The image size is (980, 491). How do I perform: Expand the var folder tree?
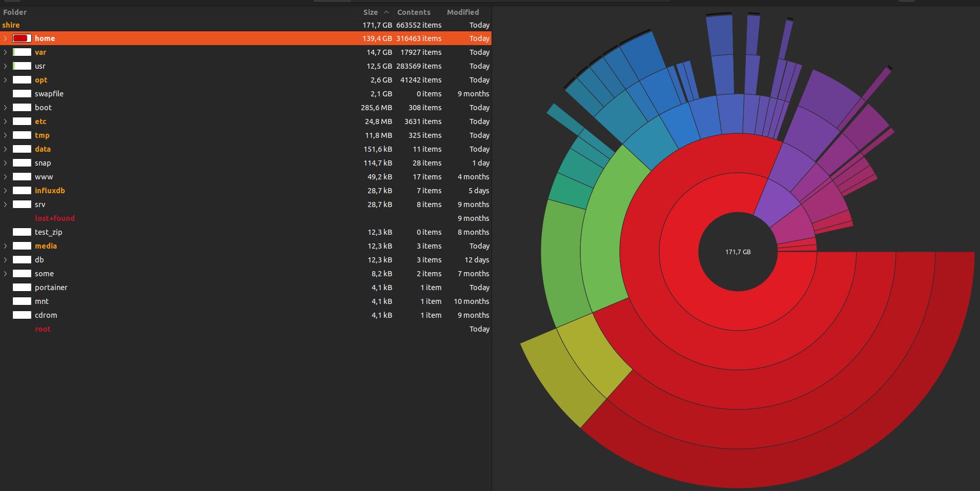(x=6, y=52)
